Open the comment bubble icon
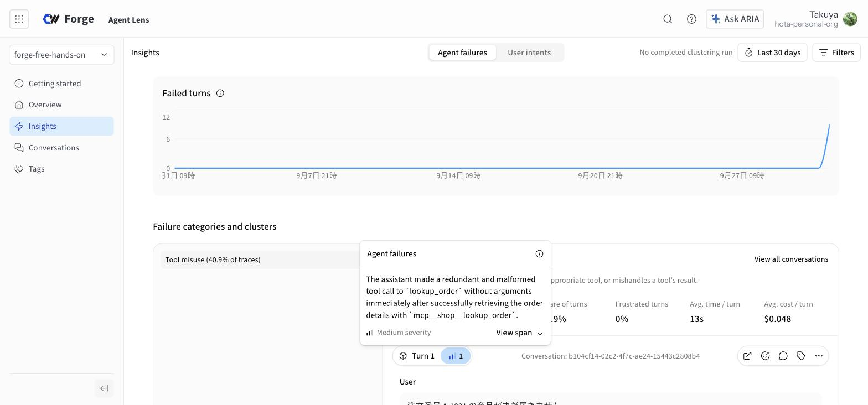The image size is (868, 405). pyautogui.click(x=783, y=356)
